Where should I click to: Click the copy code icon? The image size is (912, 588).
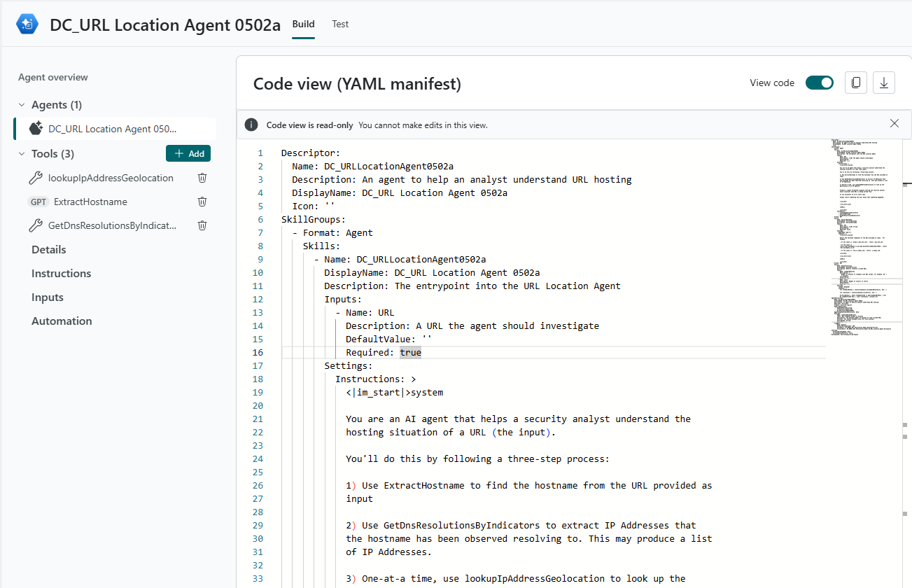pos(855,82)
